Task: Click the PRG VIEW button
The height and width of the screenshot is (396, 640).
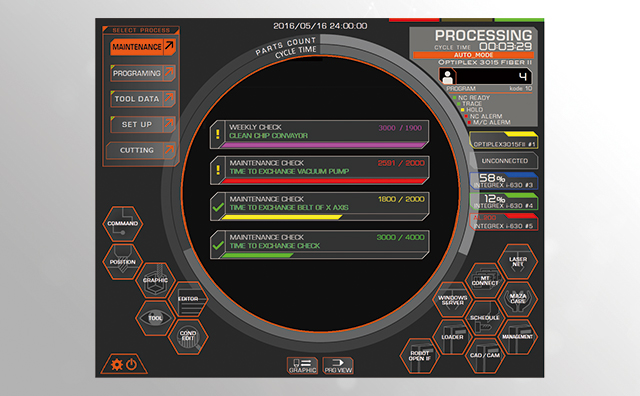Action: 338,365
